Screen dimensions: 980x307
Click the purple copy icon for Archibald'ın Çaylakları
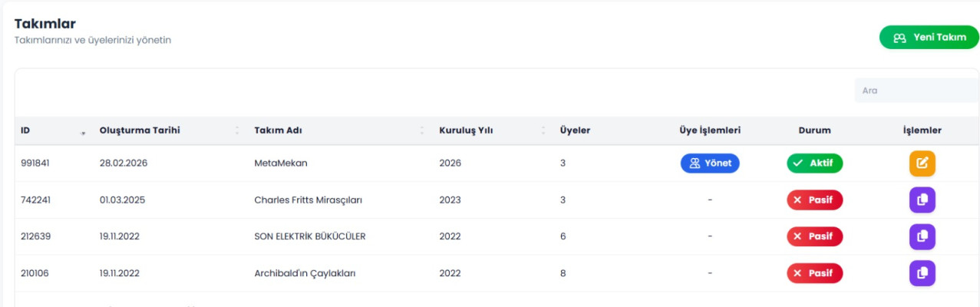(x=922, y=273)
